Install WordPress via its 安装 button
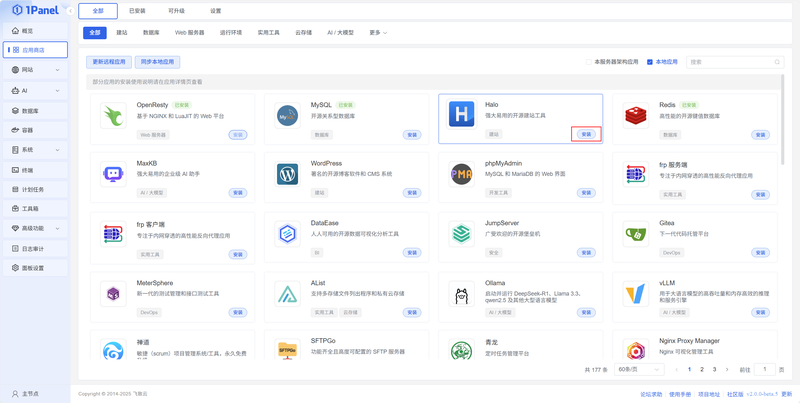 pos(412,193)
